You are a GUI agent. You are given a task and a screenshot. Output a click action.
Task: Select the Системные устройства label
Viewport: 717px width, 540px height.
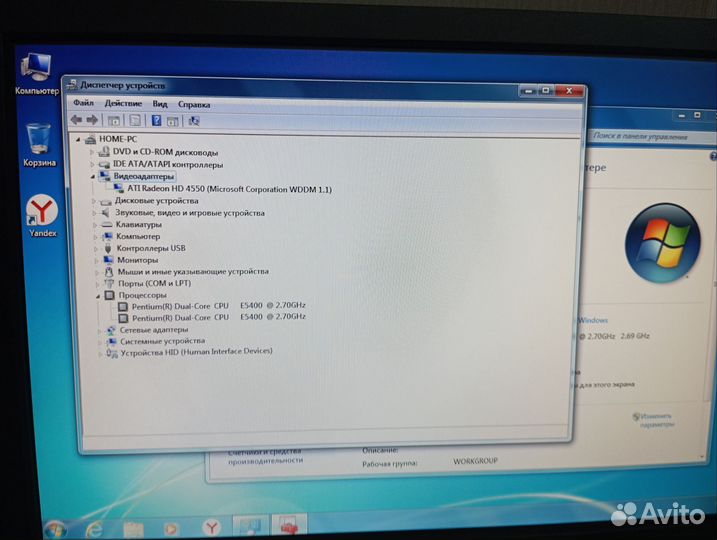tap(162, 341)
